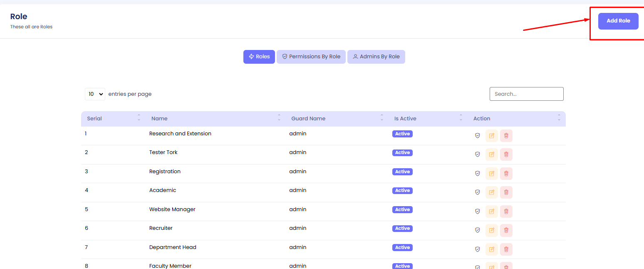Edit the Tester Tork role
The image size is (644, 269).
point(492,154)
